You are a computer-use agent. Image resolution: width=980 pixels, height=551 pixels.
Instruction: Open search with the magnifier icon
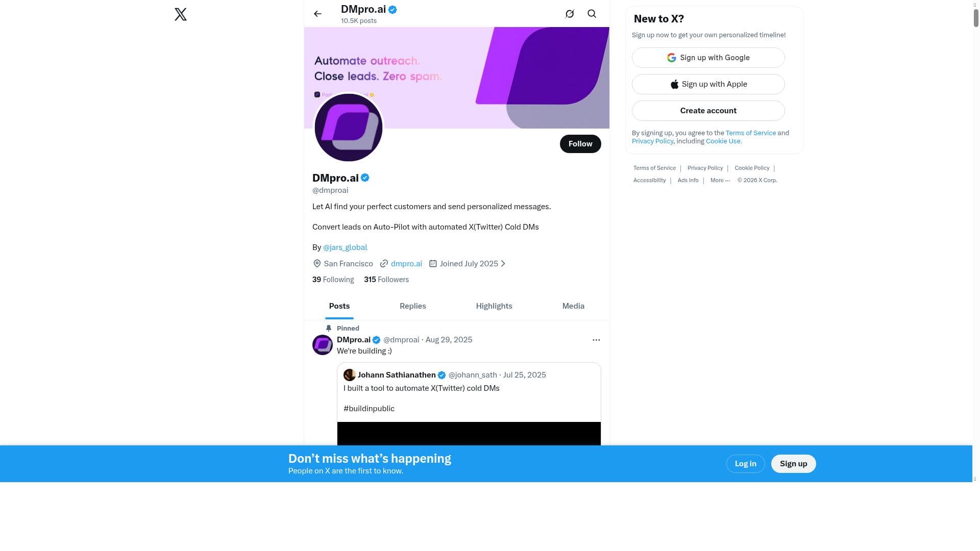(x=592, y=14)
